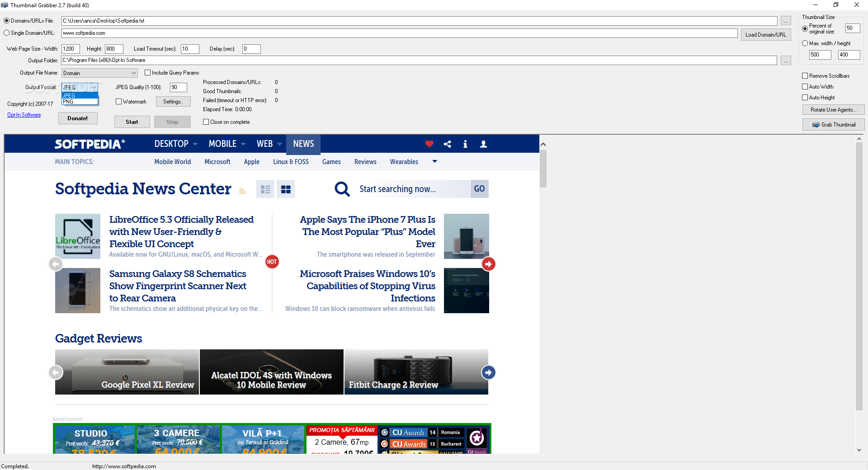Click the HOT badge icon

pyautogui.click(x=272, y=262)
